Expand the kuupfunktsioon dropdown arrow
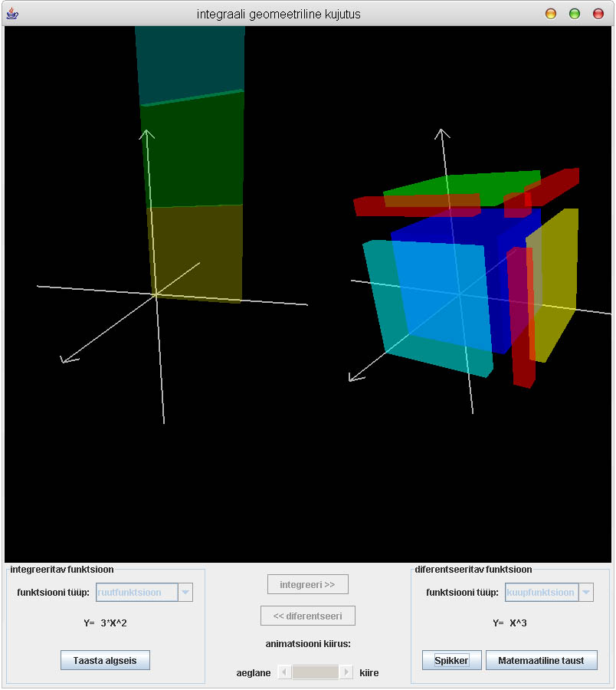 click(x=586, y=593)
